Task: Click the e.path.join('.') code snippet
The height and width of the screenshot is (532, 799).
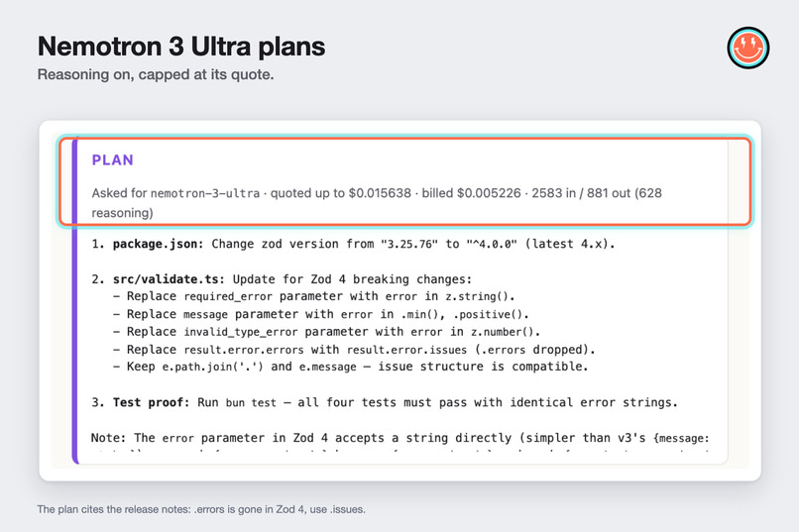Action: [x=212, y=367]
